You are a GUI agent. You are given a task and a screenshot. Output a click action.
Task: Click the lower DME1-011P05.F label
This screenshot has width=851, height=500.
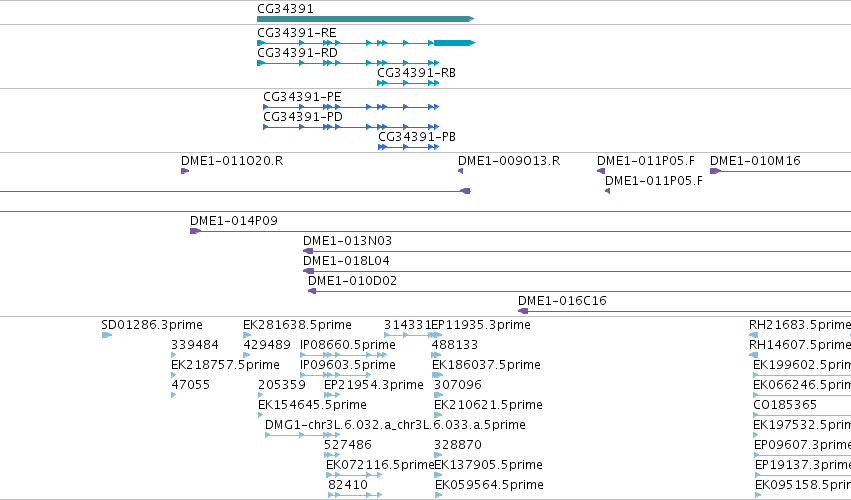654,181
